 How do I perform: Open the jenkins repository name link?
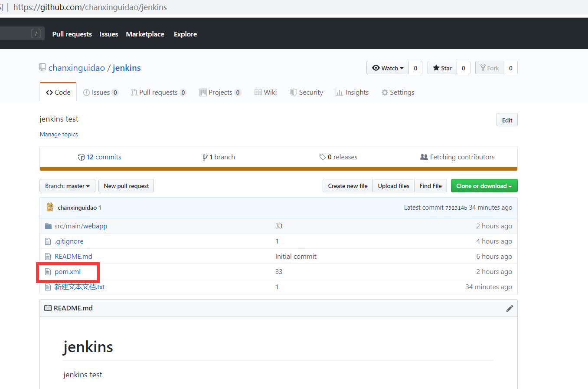pyautogui.click(x=127, y=68)
